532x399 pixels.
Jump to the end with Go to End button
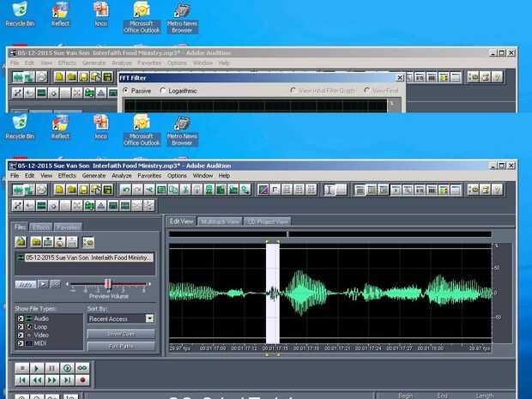[x=67, y=380]
